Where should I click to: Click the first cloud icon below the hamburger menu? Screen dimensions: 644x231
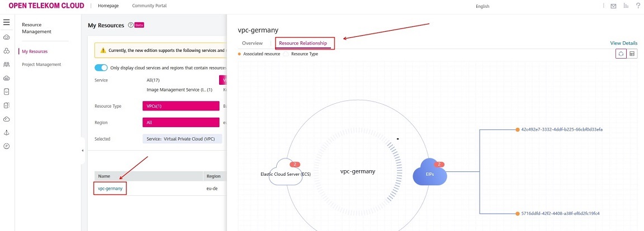pos(7,37)
